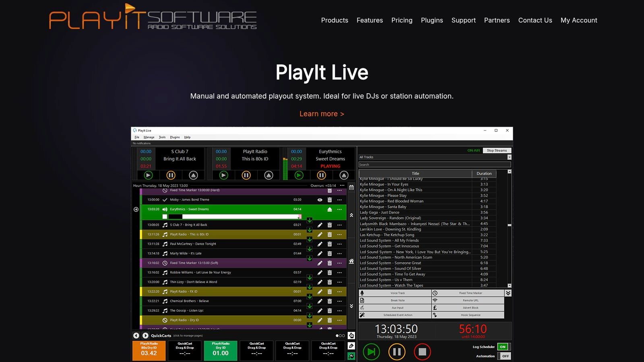Viewport: 644px width, 362px height.
Task: Open more options for PlayIt Radio FX ID
Action: pyautogui.click(x=340, y=292)
